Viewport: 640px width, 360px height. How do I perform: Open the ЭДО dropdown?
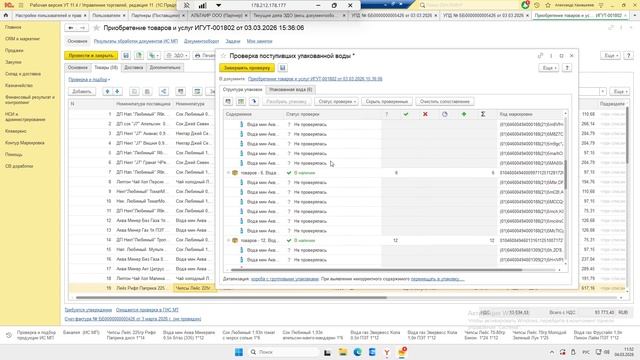point(177,55)
